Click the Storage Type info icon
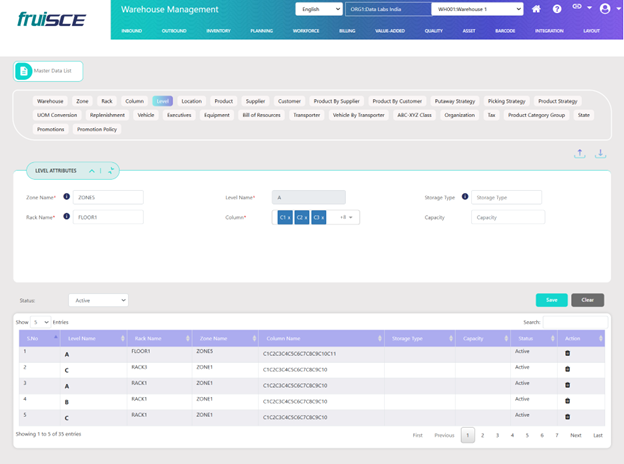The height and width of the screenshot is (464, 624). (465, 197)
